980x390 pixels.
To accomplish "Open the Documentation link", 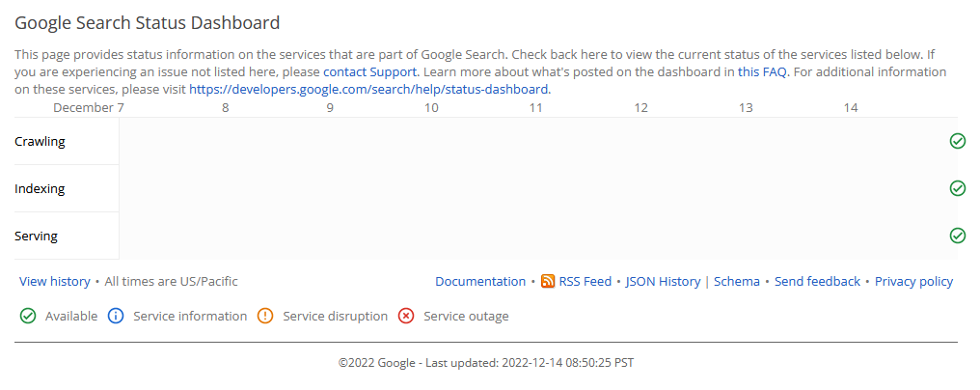I will click(480, 282).
